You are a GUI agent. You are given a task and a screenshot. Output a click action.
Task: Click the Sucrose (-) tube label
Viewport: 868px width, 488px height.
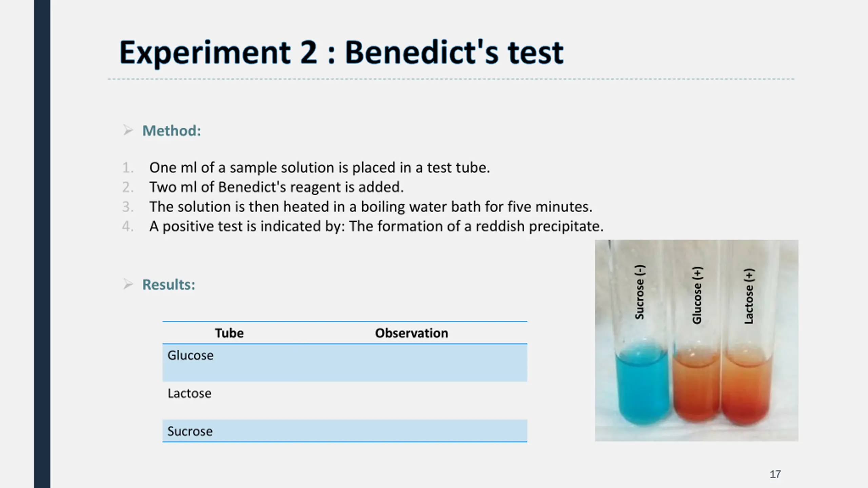pos(639,292)
